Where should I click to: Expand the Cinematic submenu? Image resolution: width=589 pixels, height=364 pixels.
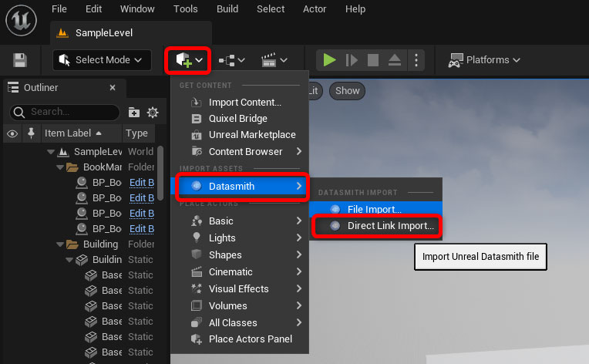tap(240, 272)
